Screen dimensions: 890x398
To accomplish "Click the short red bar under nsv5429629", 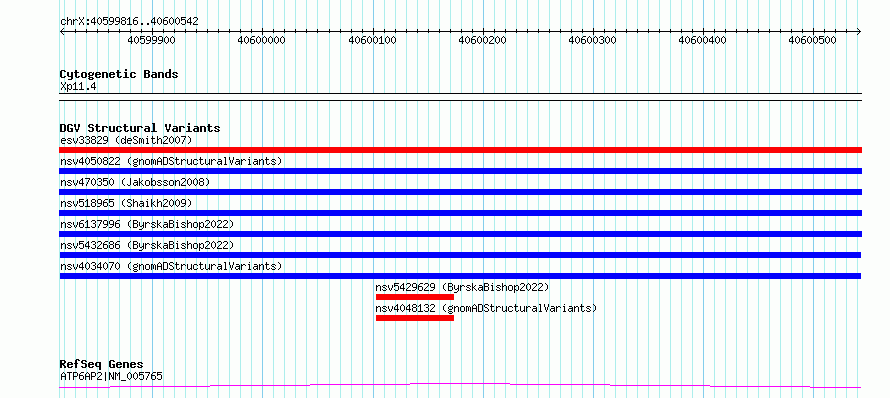I will point(415,297).
